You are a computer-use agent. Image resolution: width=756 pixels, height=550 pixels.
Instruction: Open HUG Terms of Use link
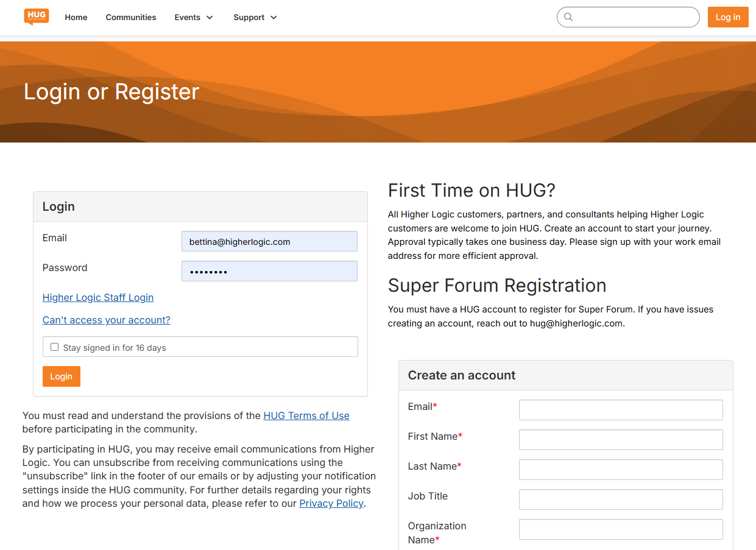[306, 415]
